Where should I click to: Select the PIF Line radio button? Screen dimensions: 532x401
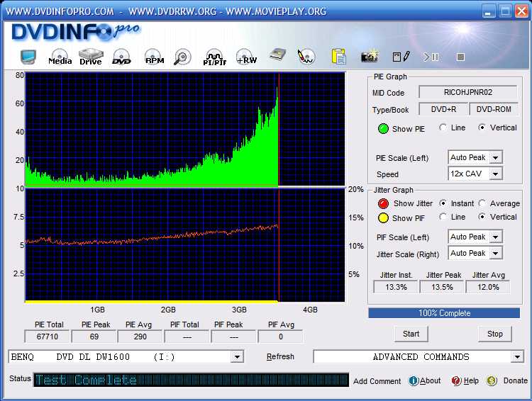click(443, 217)
